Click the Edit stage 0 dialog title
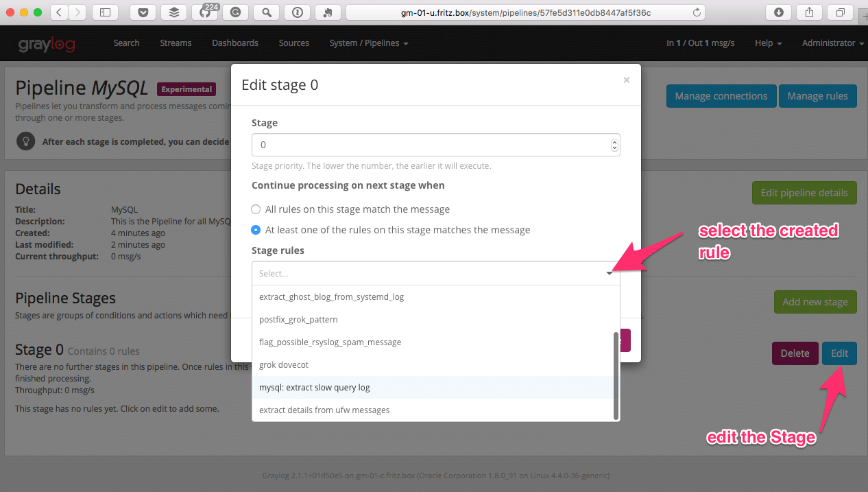The image size is (868, 492). (x=280, y=85)
